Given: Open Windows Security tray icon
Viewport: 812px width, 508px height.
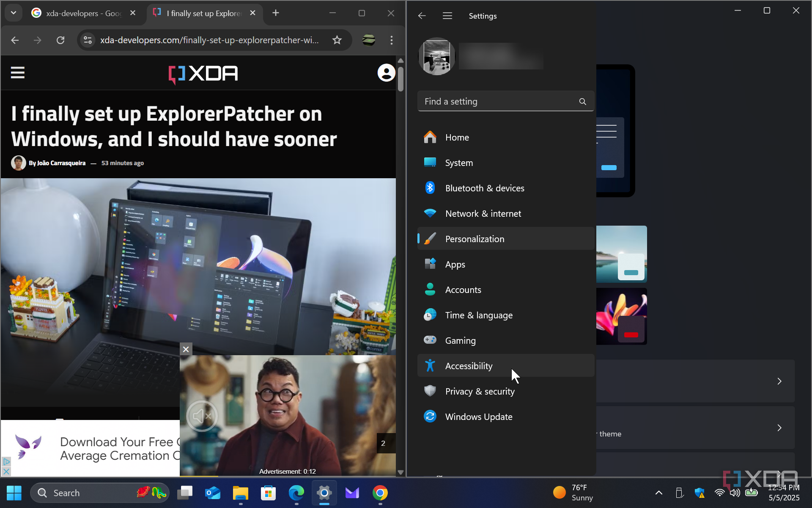Looking at the screenshot, I should pyautogui.click(x=700, y=493).
